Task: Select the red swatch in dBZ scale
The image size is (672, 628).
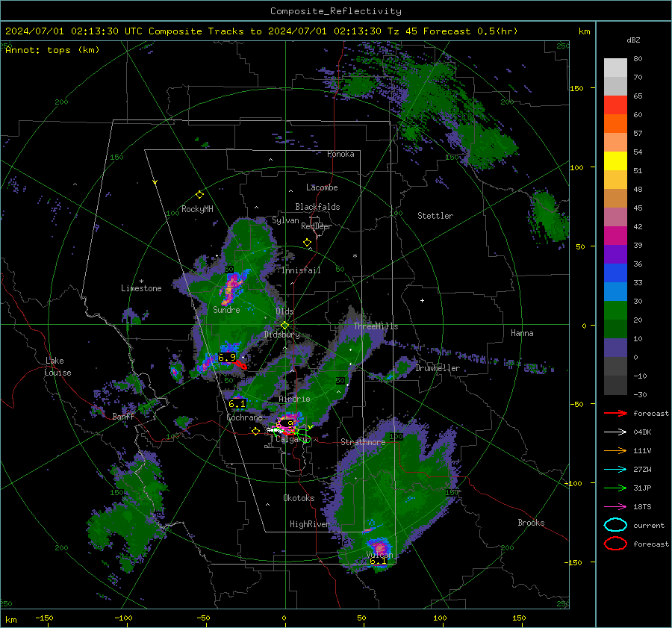Action: 615,105
